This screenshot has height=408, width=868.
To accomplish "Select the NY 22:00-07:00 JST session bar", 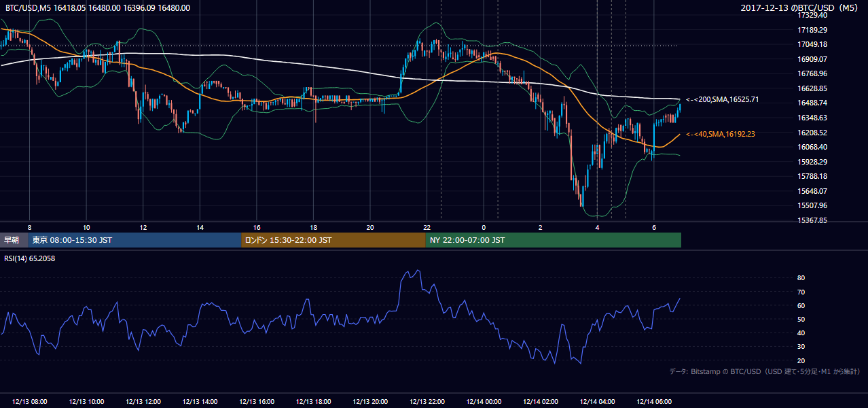I will [554, 240].
